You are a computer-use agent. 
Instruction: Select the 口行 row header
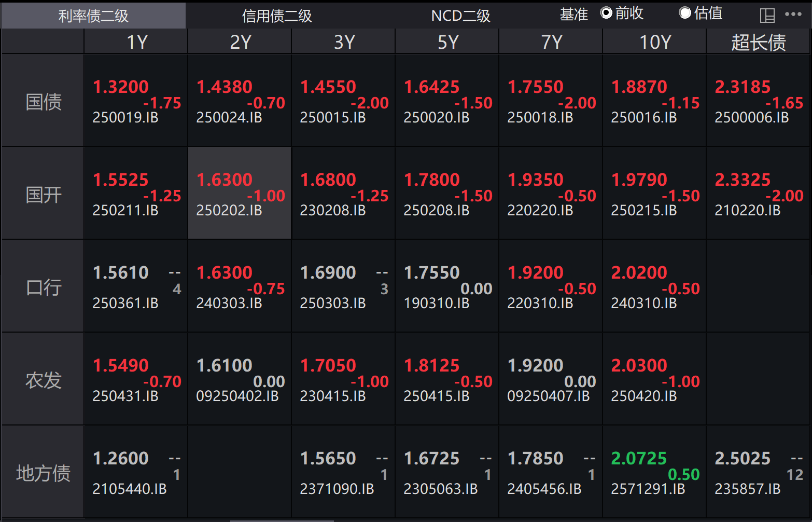pos(44,287)
